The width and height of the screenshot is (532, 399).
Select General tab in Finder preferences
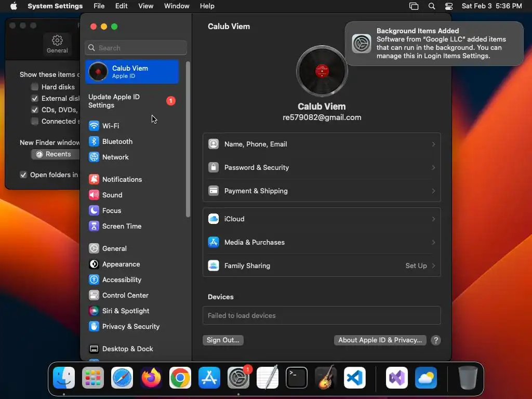(57, 44)
